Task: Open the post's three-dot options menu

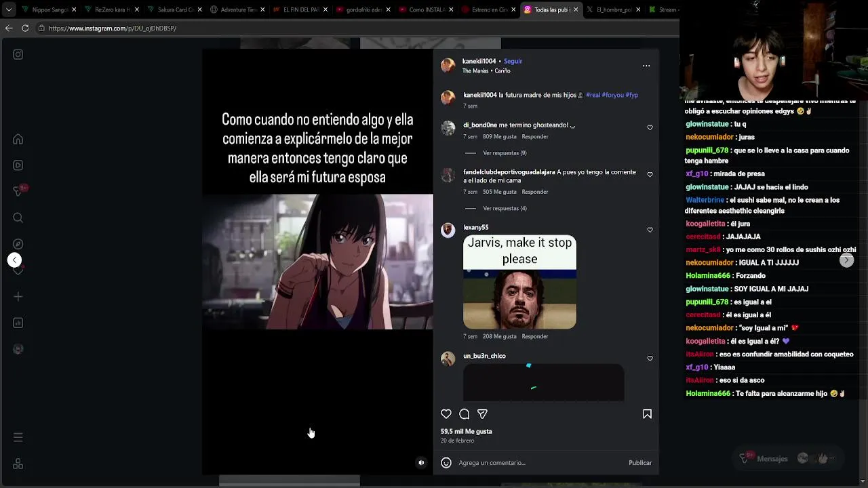Action: (646, 66)
